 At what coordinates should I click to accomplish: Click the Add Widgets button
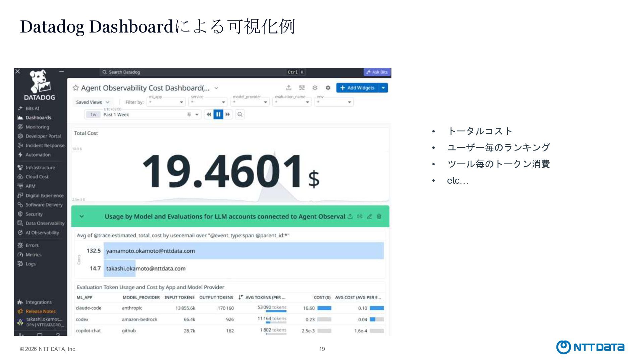(x=357, y=88)
